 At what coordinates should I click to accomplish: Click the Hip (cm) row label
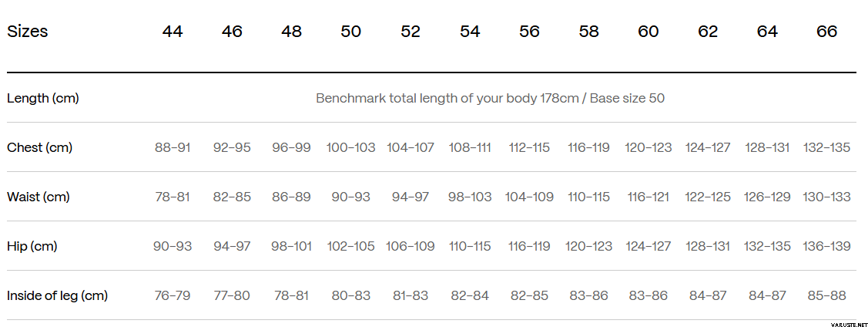click(x=32, y=246)
